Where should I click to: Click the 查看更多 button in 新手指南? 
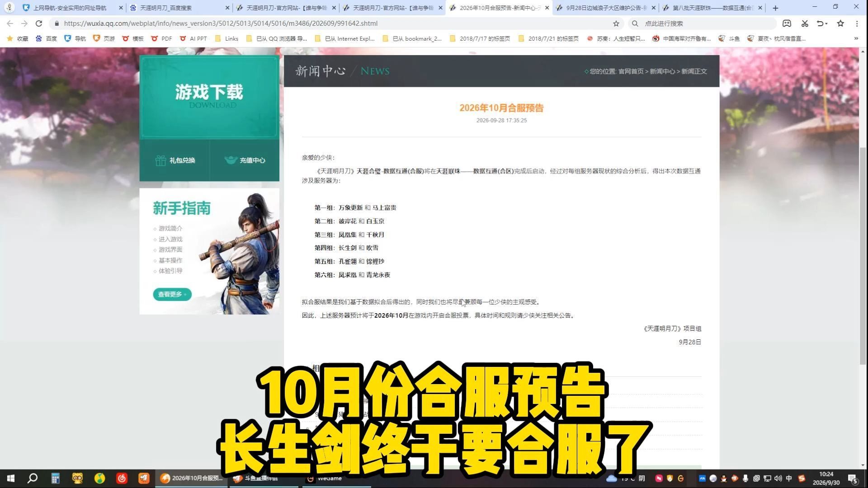click(x=172, y=294)
